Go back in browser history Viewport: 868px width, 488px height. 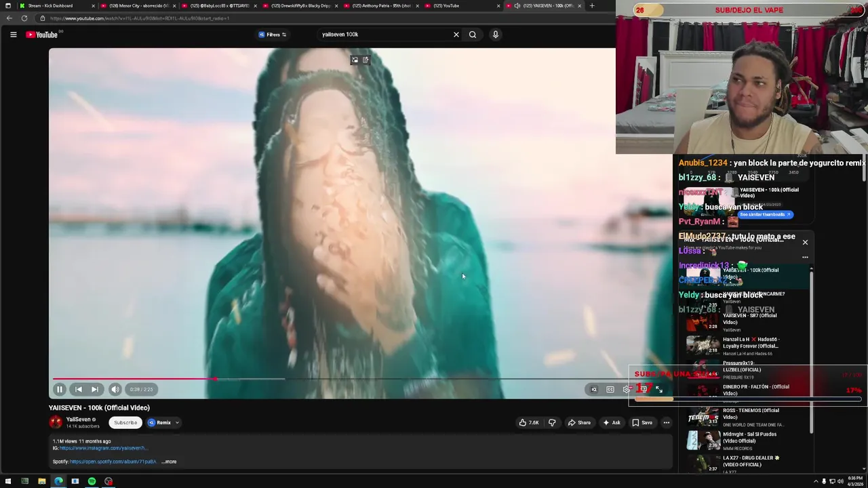point(9,18)
